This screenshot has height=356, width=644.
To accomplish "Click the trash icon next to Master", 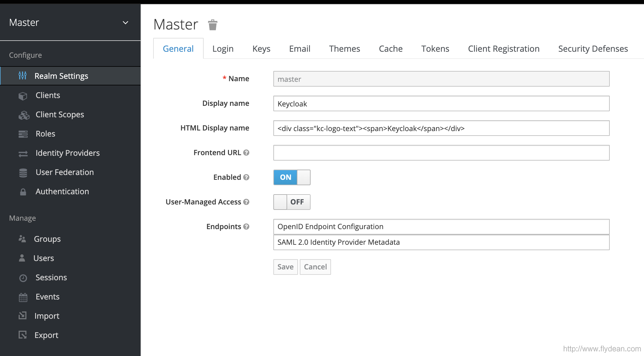I will 213,25.
